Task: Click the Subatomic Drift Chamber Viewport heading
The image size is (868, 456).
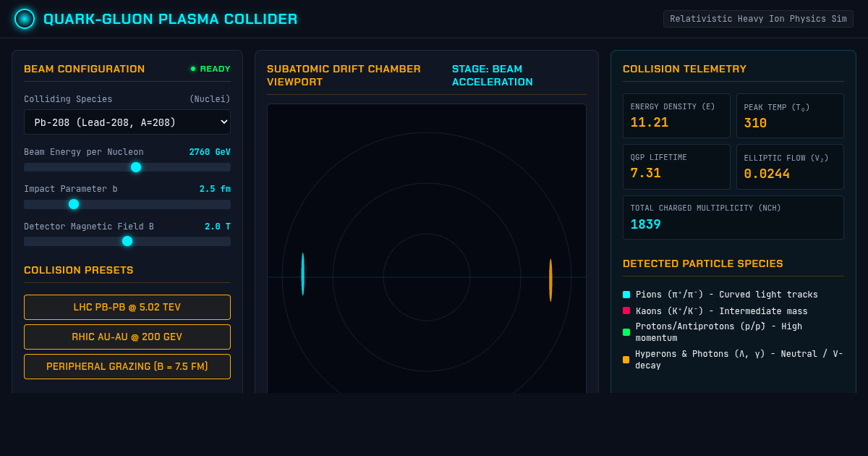Action: [344, 75]
